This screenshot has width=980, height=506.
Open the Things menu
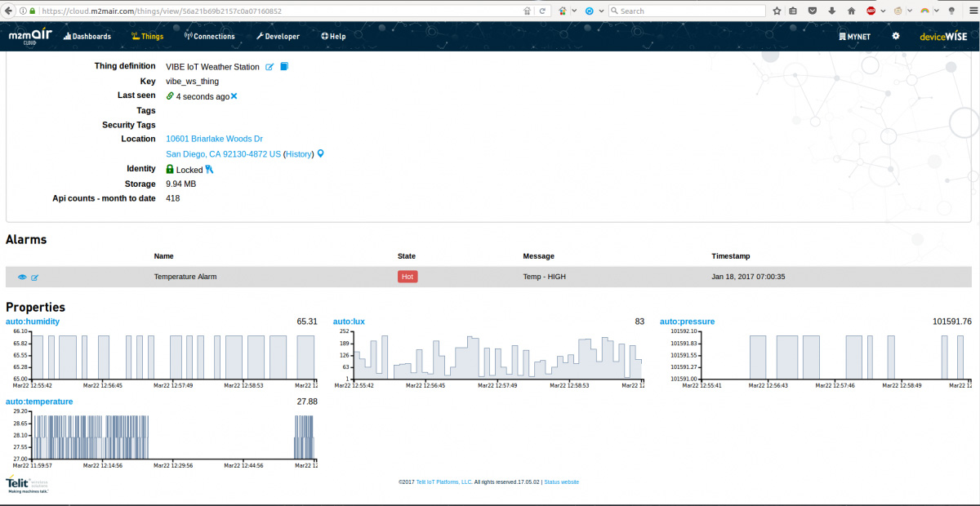point(147,36)
